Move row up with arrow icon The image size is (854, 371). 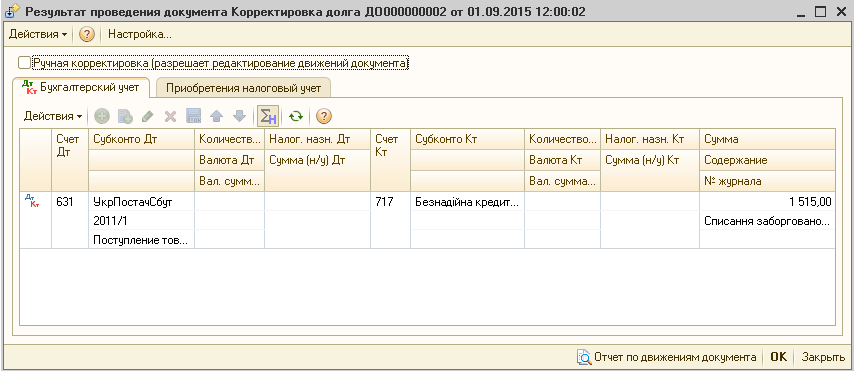pyautogui.click(x=217, y=116)
